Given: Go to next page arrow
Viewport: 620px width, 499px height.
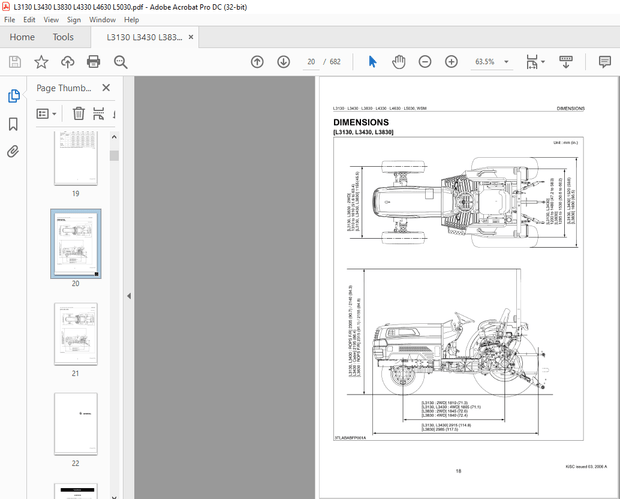Looking at the screenshot, I should (284, 62).
